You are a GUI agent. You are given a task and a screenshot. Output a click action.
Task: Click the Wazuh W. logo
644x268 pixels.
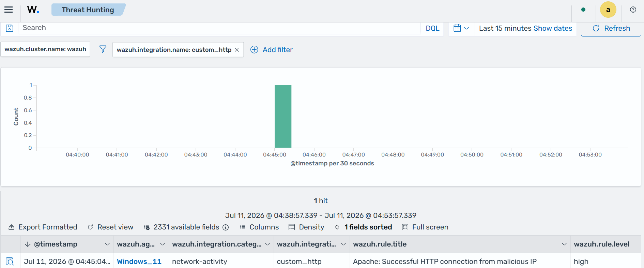tap(33, 10)
